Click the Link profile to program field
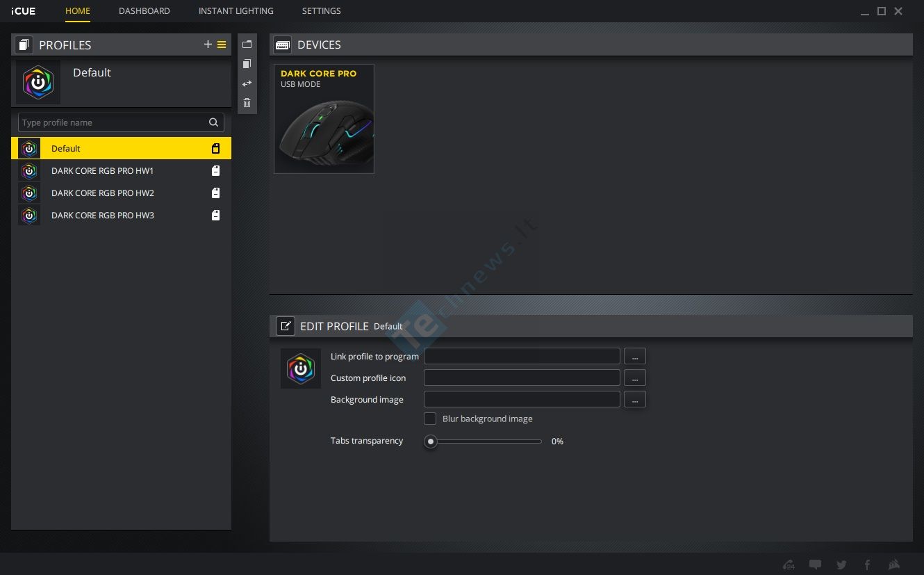Viewport: 924px width, 575px height. click(522, 356)
